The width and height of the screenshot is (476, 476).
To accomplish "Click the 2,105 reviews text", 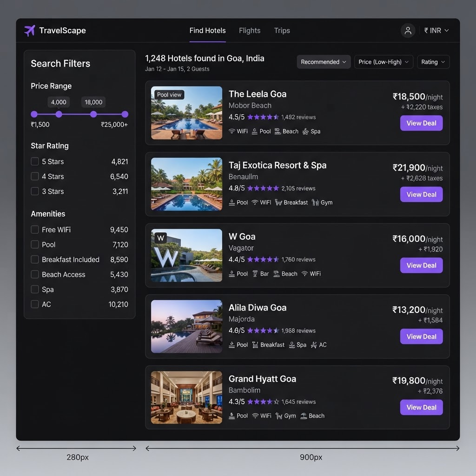I will (x=298, y=188).
